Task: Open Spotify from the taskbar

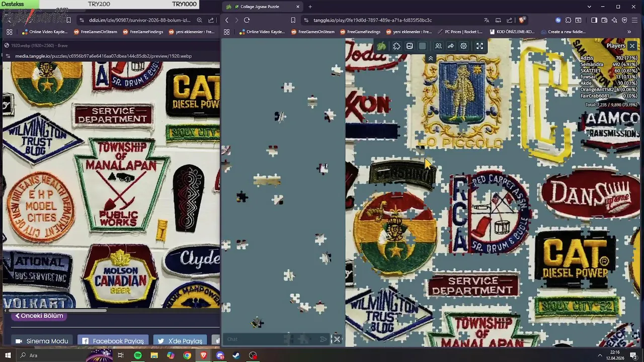Action: (138, 355)
